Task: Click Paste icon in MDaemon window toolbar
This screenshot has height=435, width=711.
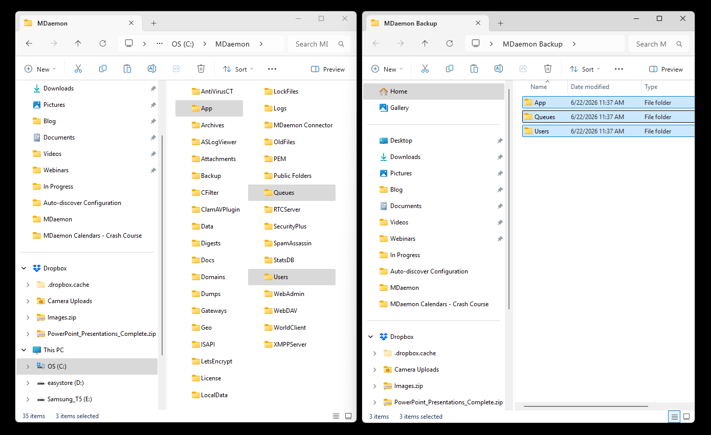Action: pyautogui.click(x=127, y=69)
